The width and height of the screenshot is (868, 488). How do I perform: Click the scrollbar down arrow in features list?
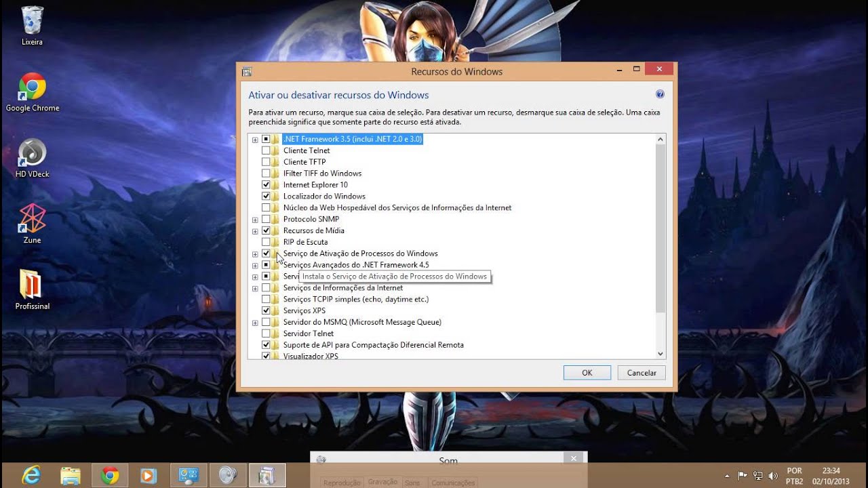click(x=660, y=354)
